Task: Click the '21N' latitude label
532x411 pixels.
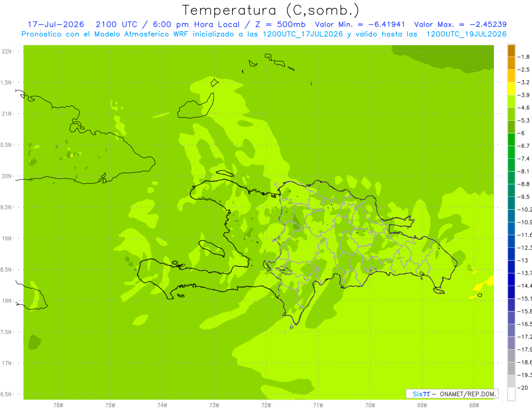Action: [x=6, y=114]
